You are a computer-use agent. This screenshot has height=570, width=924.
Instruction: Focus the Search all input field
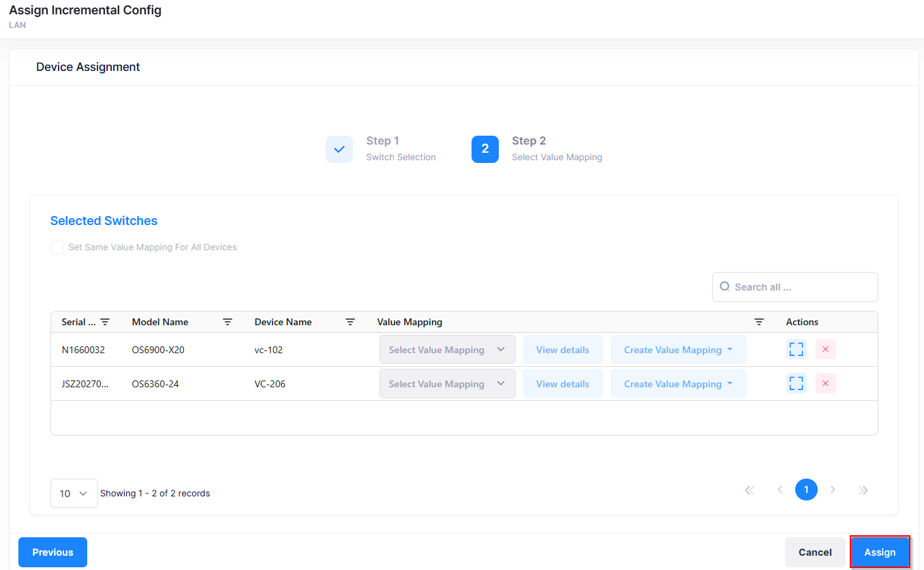801,287
